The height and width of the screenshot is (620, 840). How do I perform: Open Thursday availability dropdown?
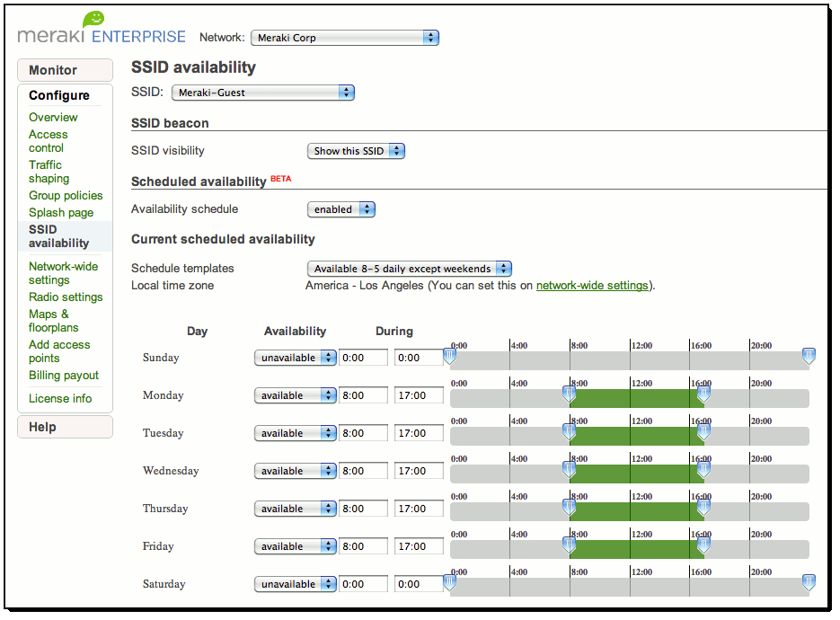pos(296,509)
